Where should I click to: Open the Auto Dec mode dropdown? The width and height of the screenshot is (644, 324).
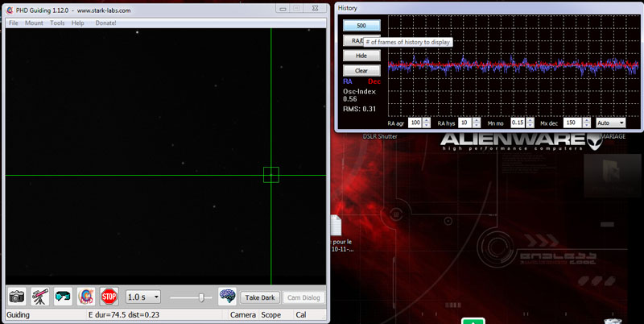(610, 123)
